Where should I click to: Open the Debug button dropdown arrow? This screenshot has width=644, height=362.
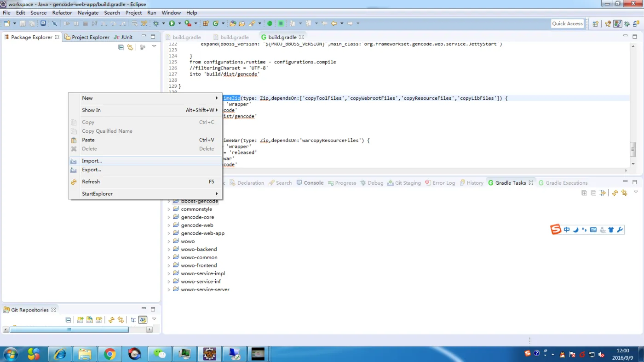[x=163, y=23]
